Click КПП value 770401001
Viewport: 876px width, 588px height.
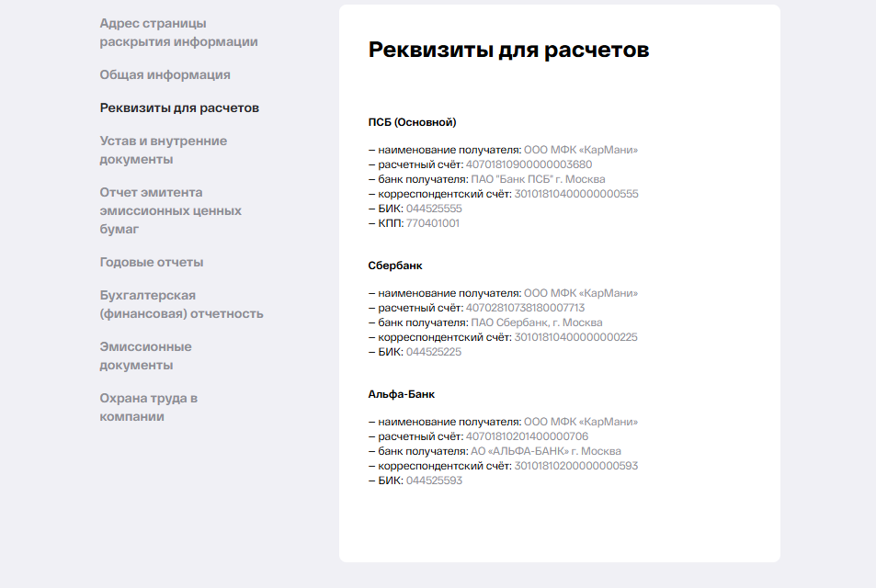tap(432, 223)
